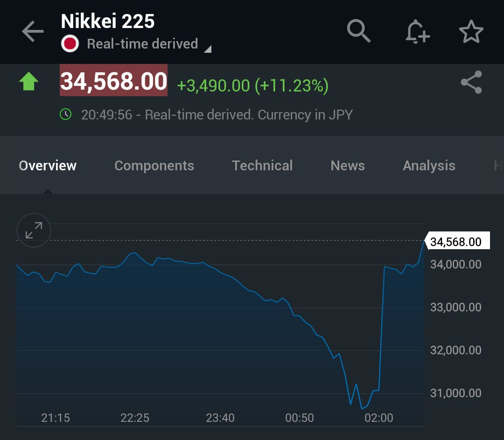Tap the 02:00 time label
The image size is (504, 440).
coord(379,418)
